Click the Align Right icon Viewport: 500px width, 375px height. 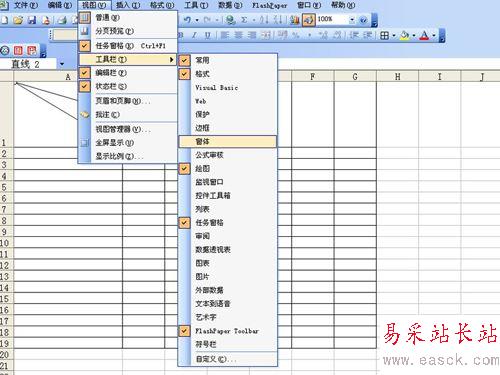point(252,35)
